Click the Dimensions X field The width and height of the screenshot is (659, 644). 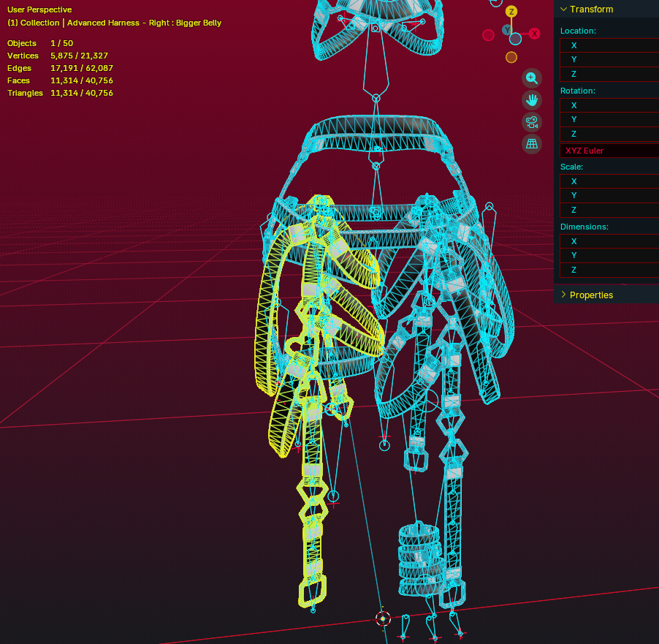pos(609,241)
